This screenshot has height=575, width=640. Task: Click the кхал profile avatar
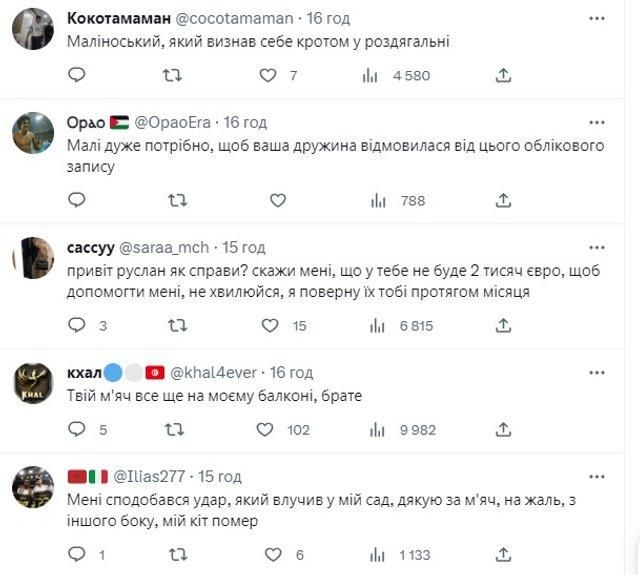click(x=33, y=383)
